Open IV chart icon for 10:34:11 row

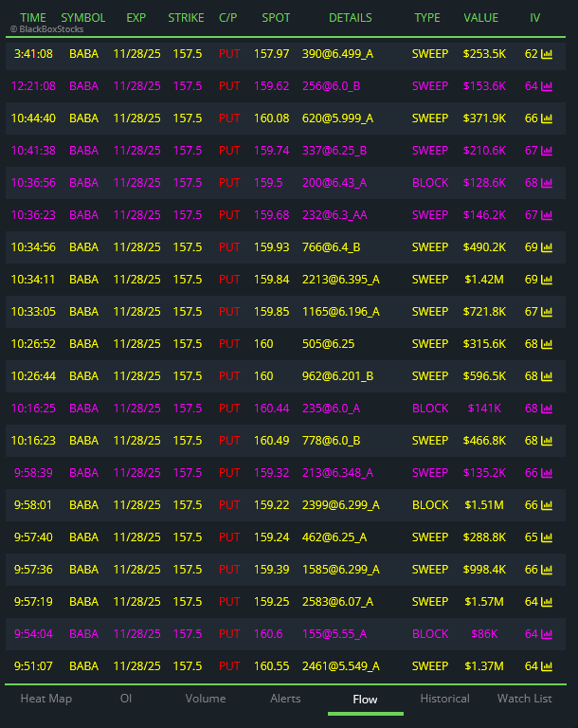pyautogui.click(x=547, y=280)
